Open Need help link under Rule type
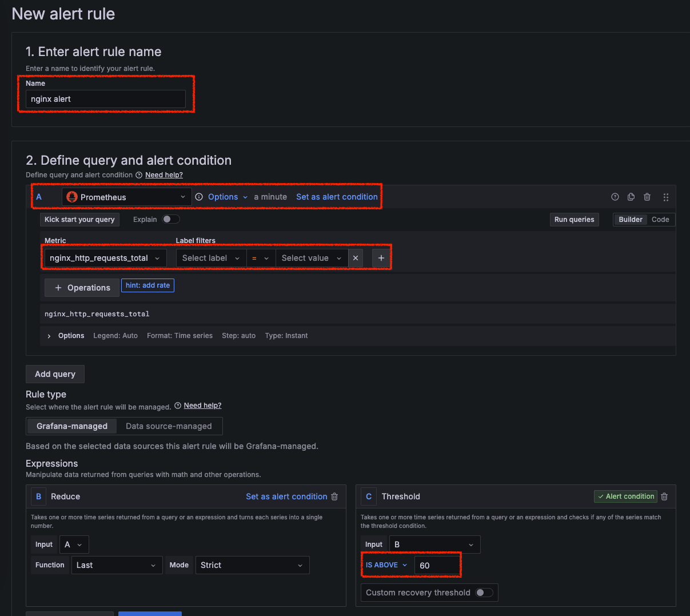The width and height of the screenshot is (690, 616). [x=202, y=406]
